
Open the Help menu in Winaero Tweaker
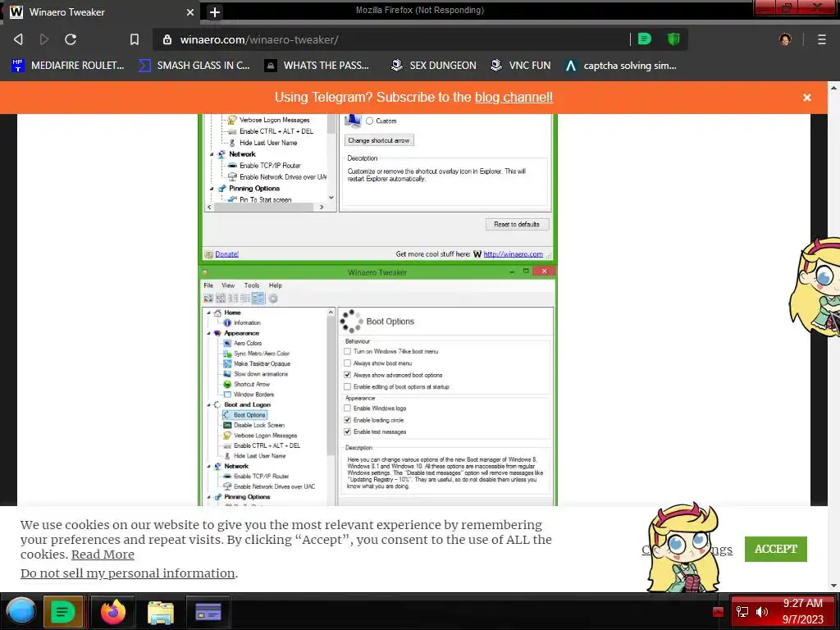pyautogui.click(x=276, y=285)
